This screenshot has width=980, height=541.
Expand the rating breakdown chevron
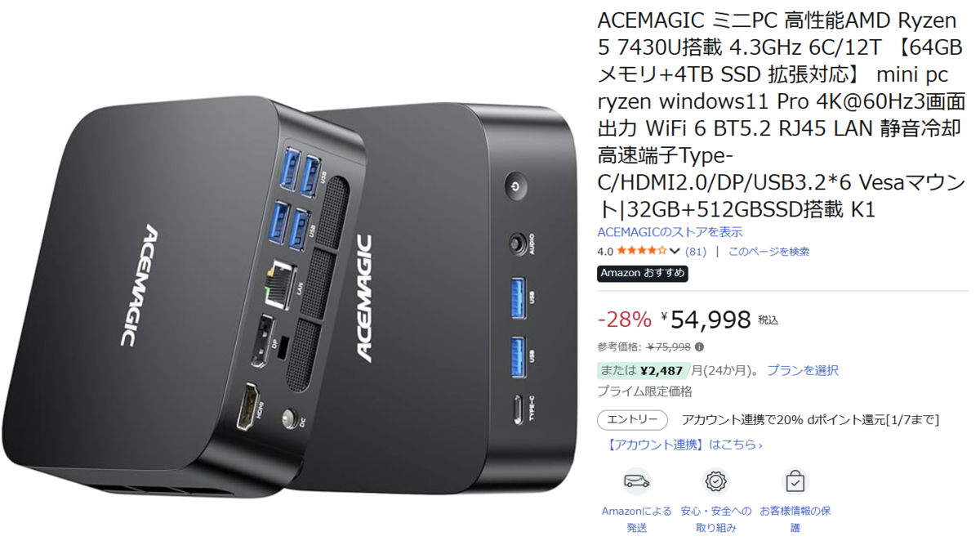[x=675, y=251]
